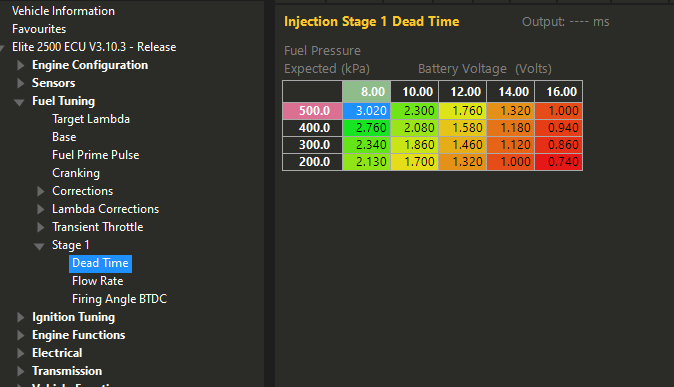The height and width of the screenshot is (387, 674).
Task: Select the 1.120 dead time cell
Action: click(511, 145)
